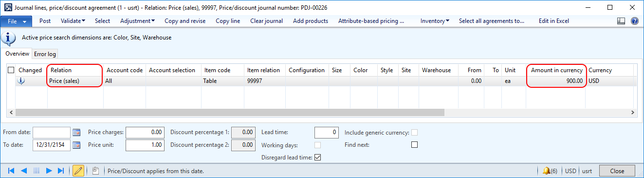Click the 900.00 amount cell

point(556,81)
